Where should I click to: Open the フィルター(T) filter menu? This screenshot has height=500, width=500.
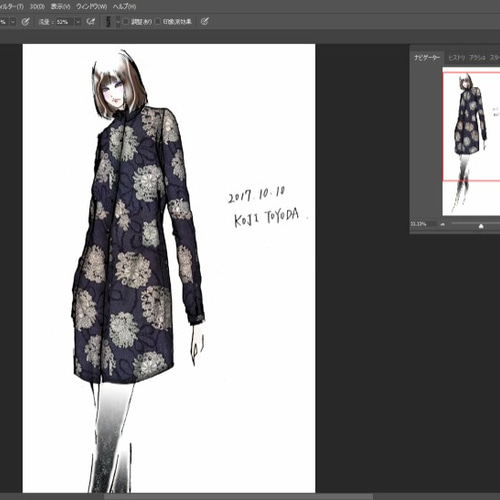coord(12,7)
